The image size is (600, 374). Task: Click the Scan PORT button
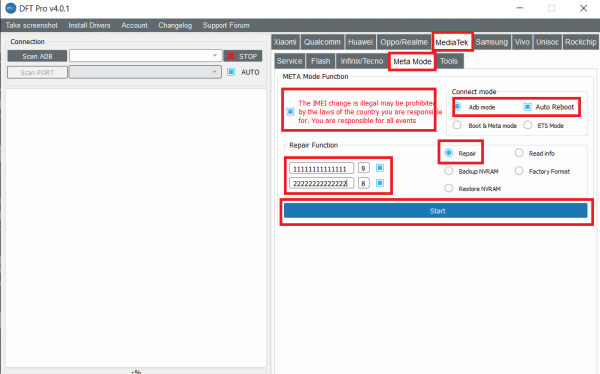pos(37,72)
